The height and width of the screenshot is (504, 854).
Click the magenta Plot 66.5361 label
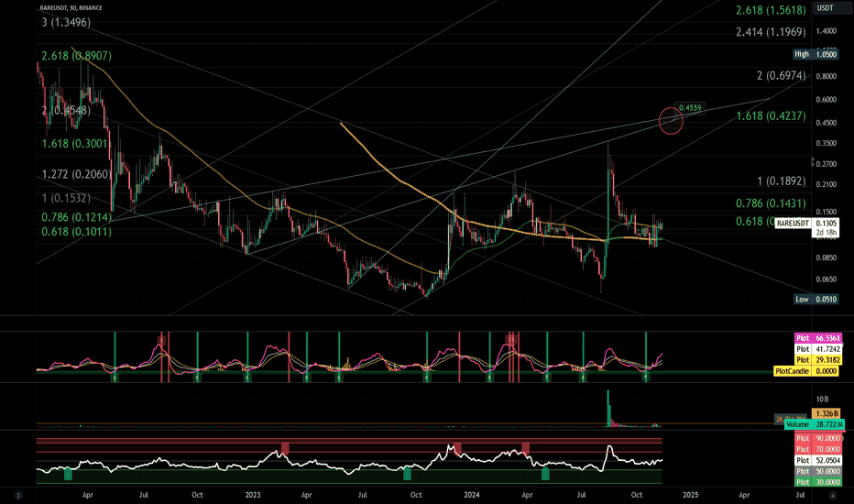coord(817,338)
